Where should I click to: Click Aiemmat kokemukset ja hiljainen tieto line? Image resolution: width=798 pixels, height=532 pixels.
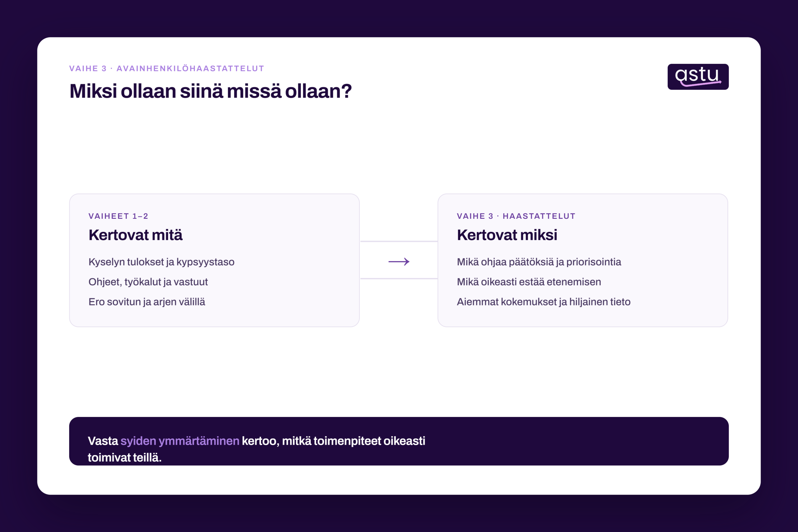(x=544, y=302)
